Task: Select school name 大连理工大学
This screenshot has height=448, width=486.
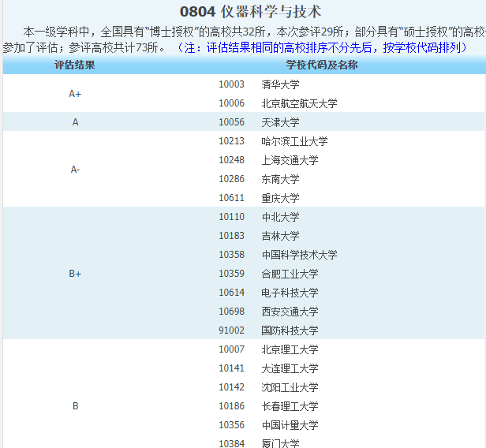Action: tap(290, 368)
